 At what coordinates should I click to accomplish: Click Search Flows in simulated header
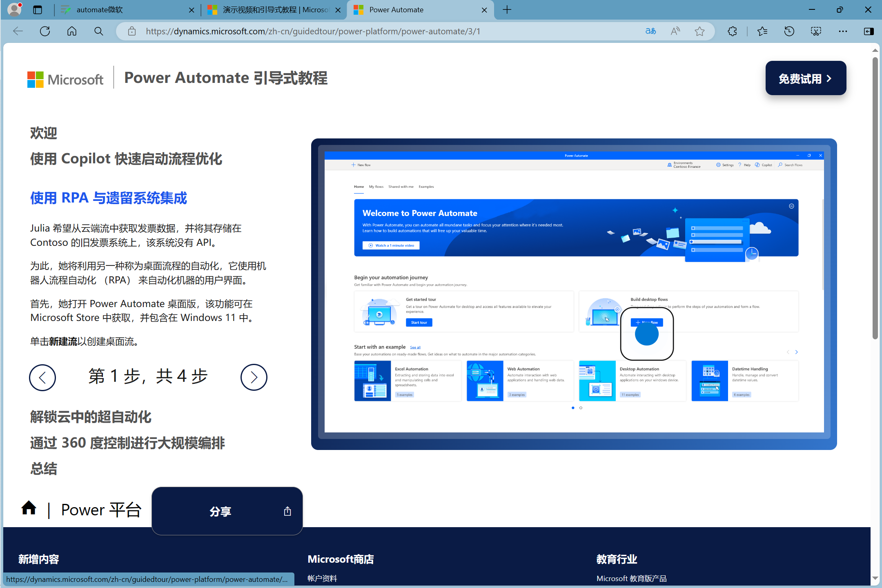pyautogui.click(x=790, y=165)
